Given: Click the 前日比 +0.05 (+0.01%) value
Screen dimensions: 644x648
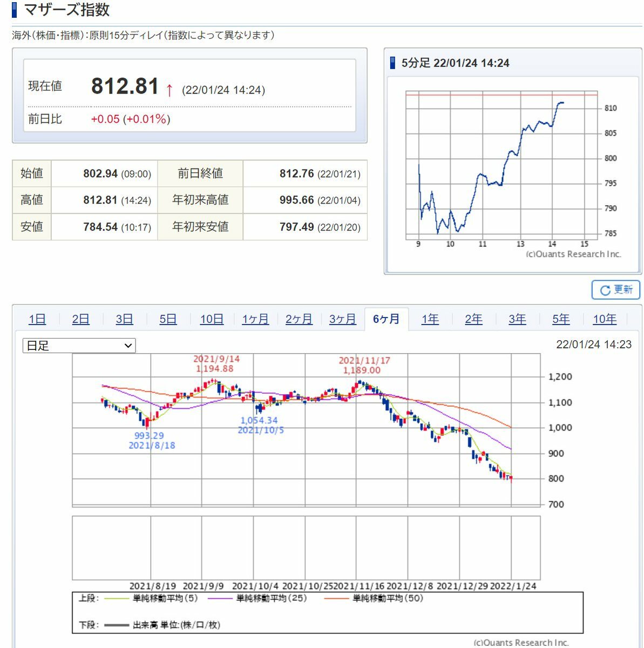Looking at the screenshot, I should 131,119.
